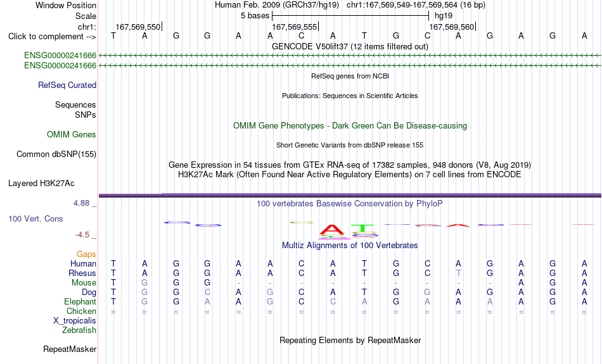Open the Common dbSNP(155) track label

[56, 154]
